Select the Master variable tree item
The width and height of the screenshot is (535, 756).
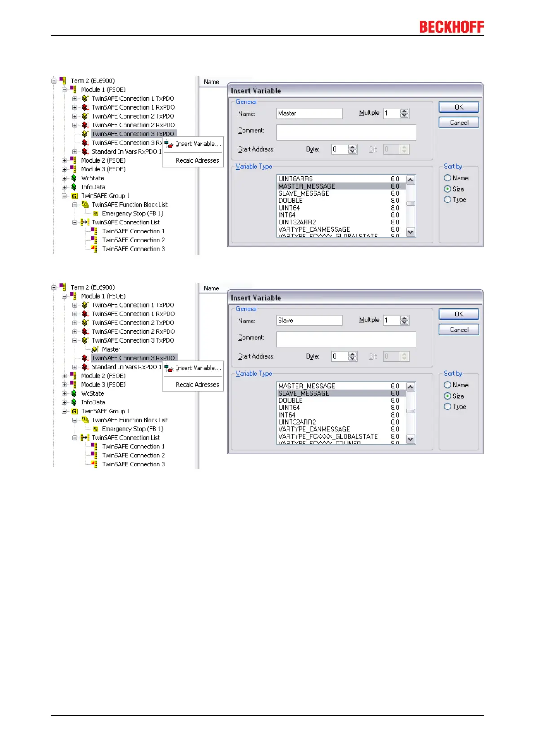[x=111, y=349]
